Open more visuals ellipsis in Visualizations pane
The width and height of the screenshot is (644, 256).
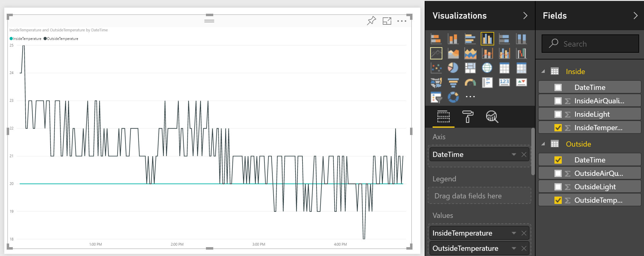(470, 97)
